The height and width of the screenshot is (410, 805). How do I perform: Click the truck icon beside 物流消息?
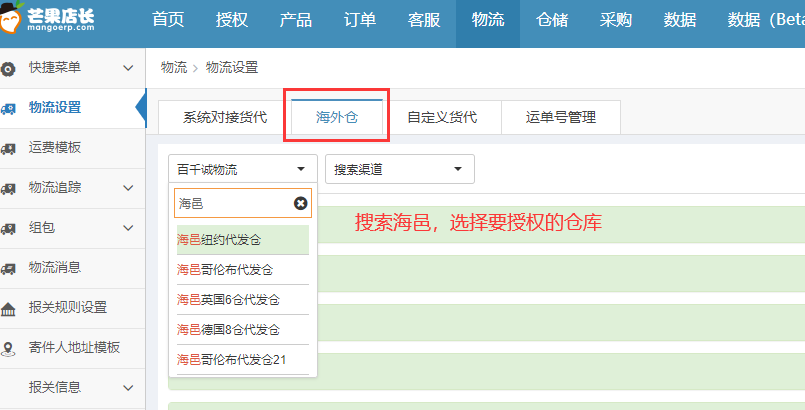(8, 269)
